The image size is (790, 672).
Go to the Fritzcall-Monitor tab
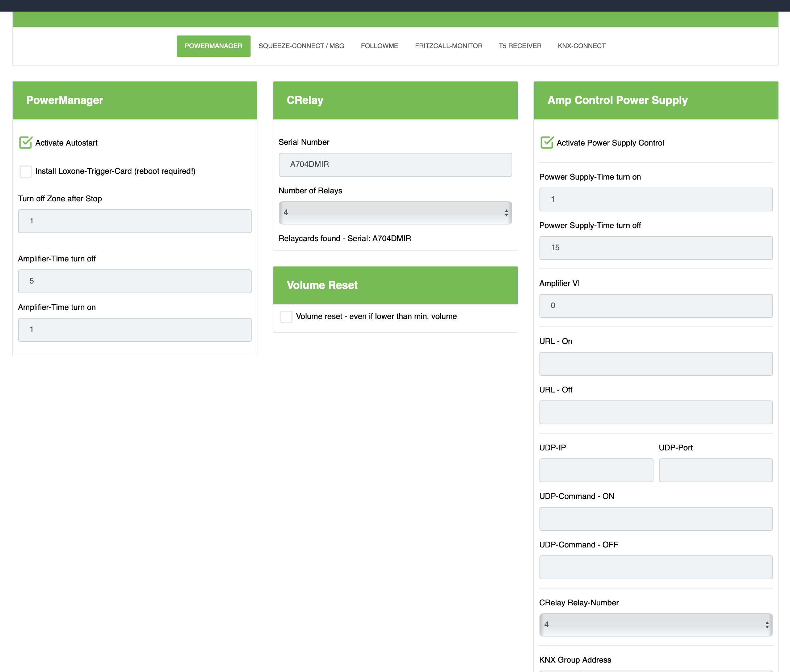(x=448, y=46)
